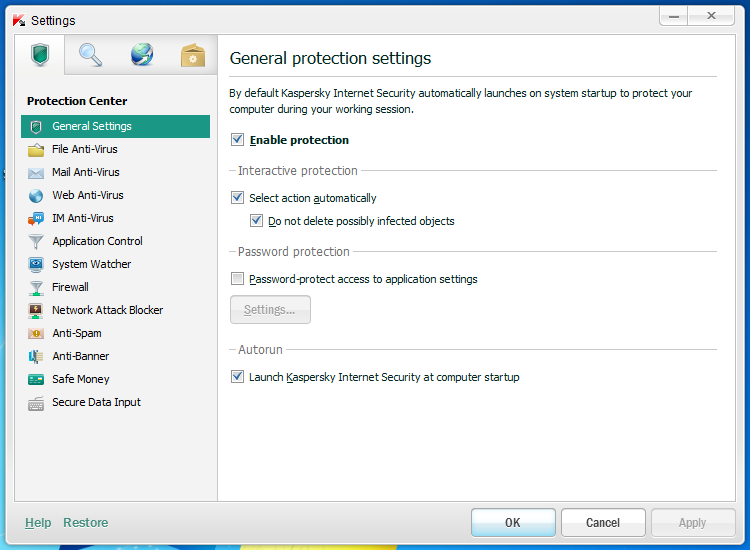This screenshot has height=550, width=750.
Task: Open Mail Anti-Virus settings
Action: [x=115, y=172]
